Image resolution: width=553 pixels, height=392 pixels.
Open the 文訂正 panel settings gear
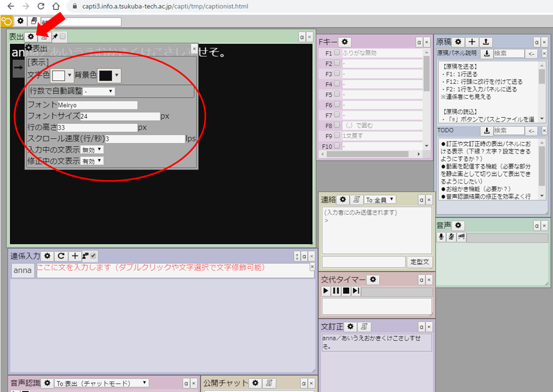350,326
